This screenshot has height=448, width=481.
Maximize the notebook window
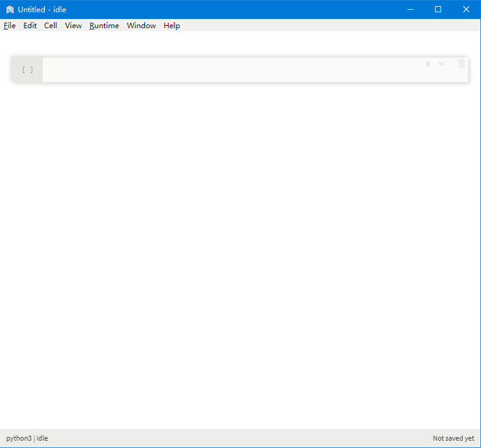pos(438,10)
